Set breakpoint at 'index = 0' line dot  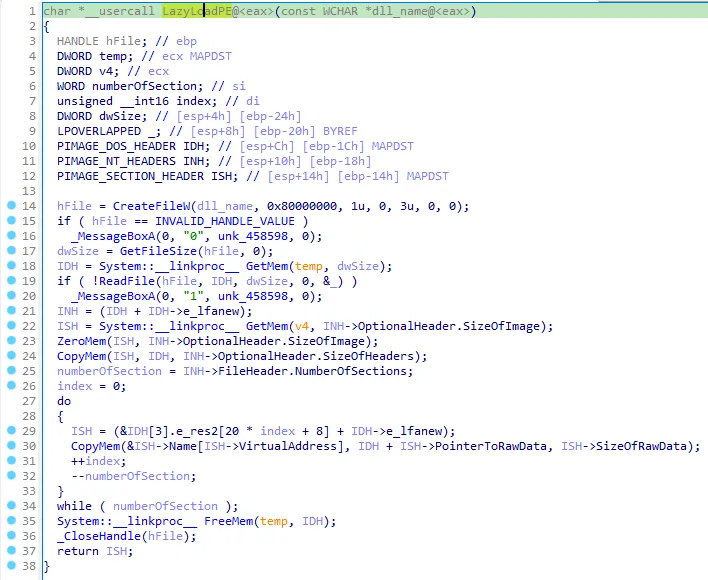tap(11, 385)
